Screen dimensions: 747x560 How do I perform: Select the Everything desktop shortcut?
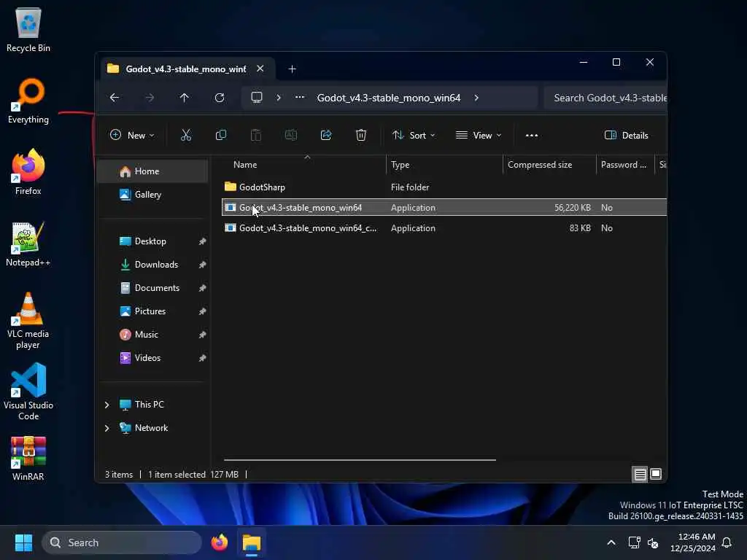[28, 101]
